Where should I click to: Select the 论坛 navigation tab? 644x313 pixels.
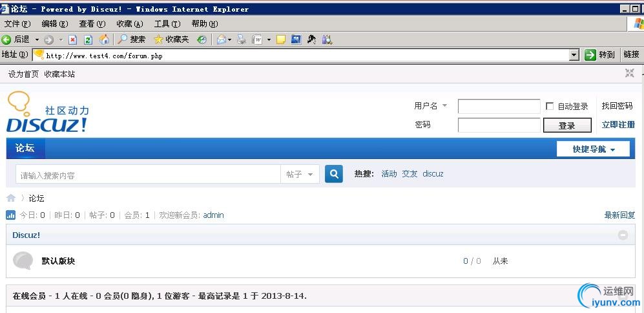pyautogui.click(x=25, y=148)
